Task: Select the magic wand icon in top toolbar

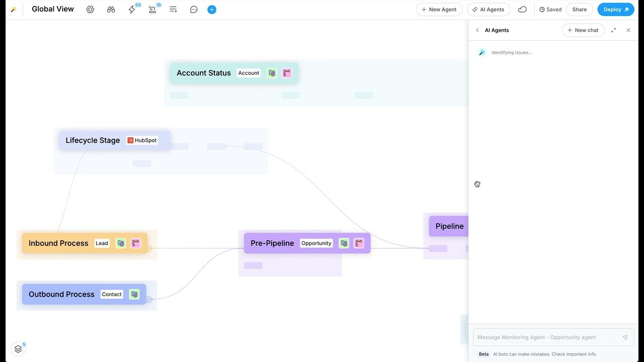Action: pos(14,9)
